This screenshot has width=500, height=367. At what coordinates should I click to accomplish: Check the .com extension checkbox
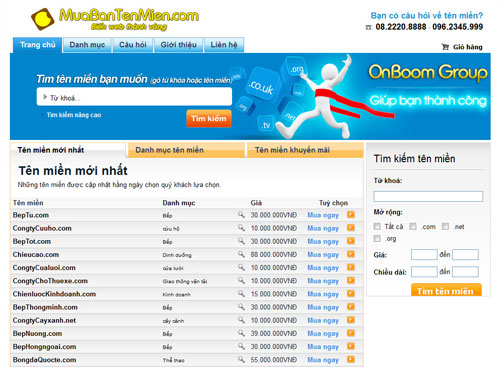tap(413, 226)
